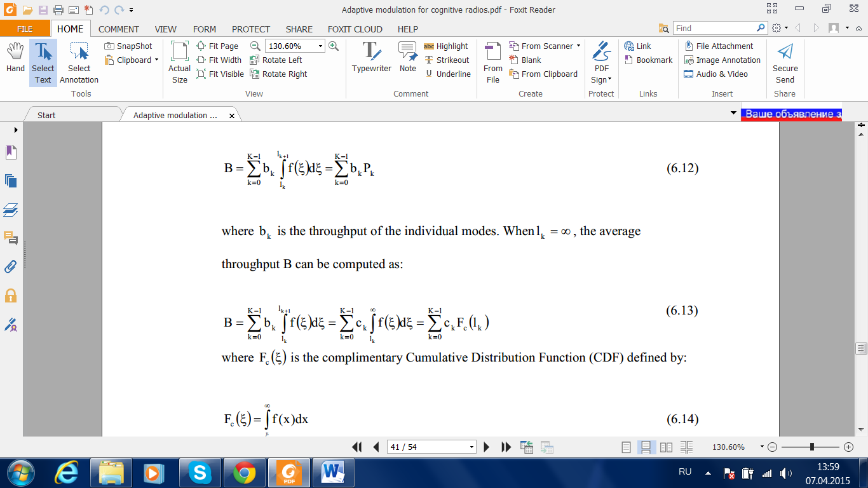Toggle continuous page view mode

[x=646, y=447]
